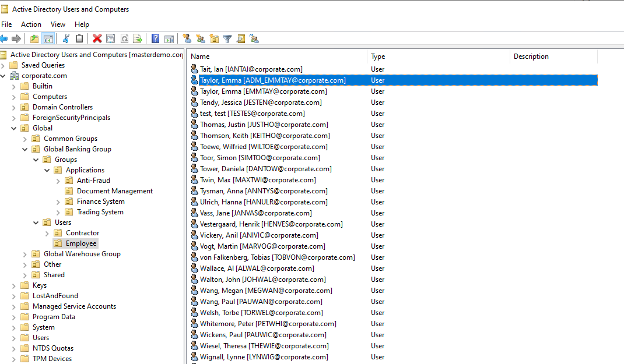The width and height of the screenshot is (624, 364).
Task: Select the NTDS Quotas tree item
Action: (x=53, y=348)
